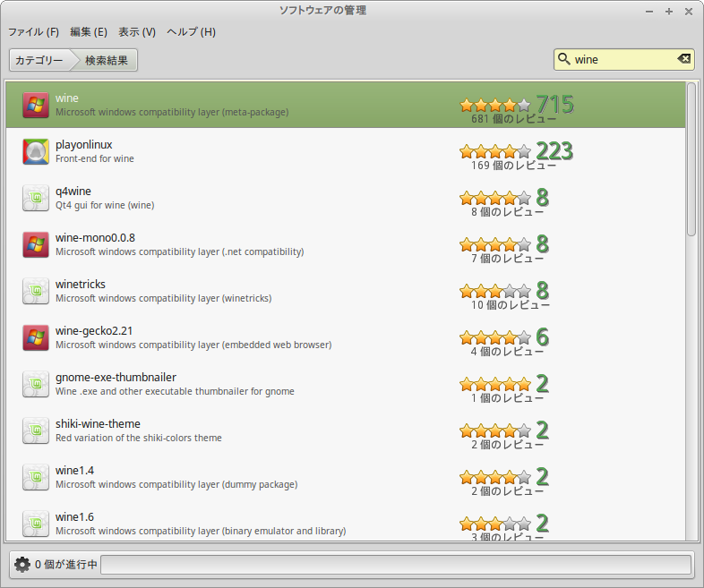
Task: Click '4 個のレビュー' for wine-gecko
Action: [507, 352]
